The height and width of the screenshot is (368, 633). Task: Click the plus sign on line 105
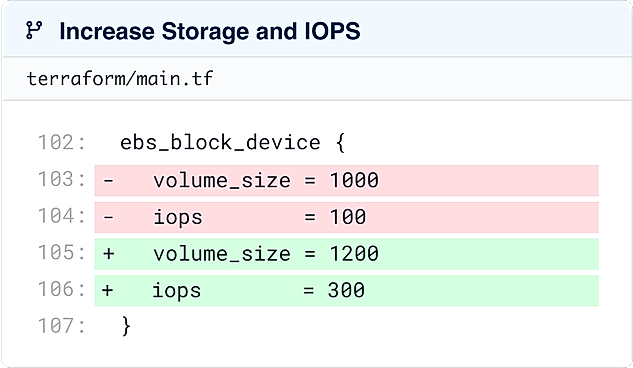[x=108, y=254]
